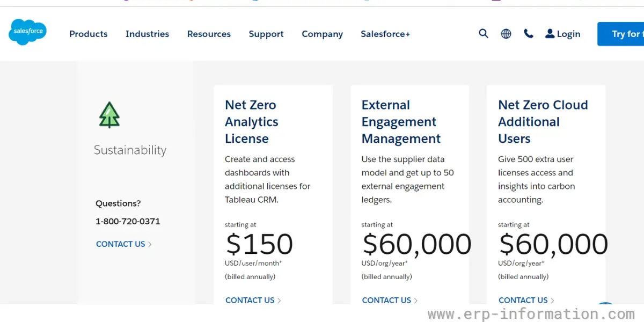
Task: Click the Questions? text in sidebar
Action: click(x=118, y=203)
